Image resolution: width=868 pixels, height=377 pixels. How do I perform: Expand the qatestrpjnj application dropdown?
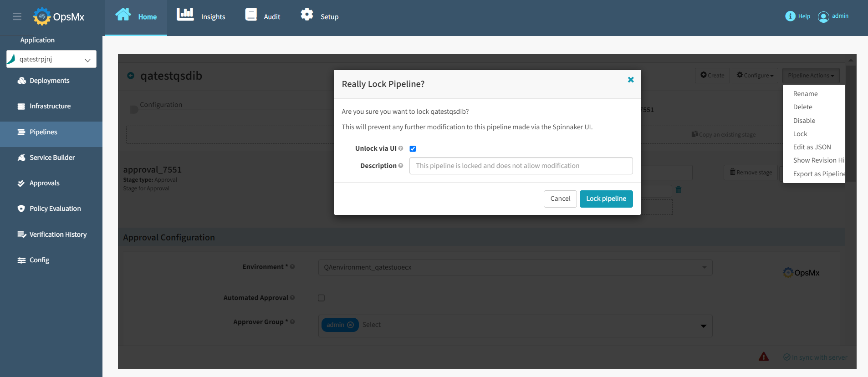(87, 60)
